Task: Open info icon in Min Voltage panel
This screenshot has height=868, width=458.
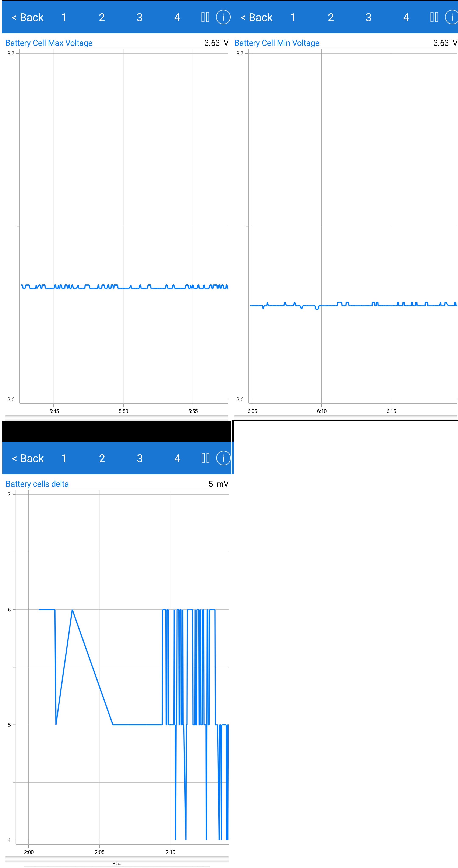Action: coord(452,17)
